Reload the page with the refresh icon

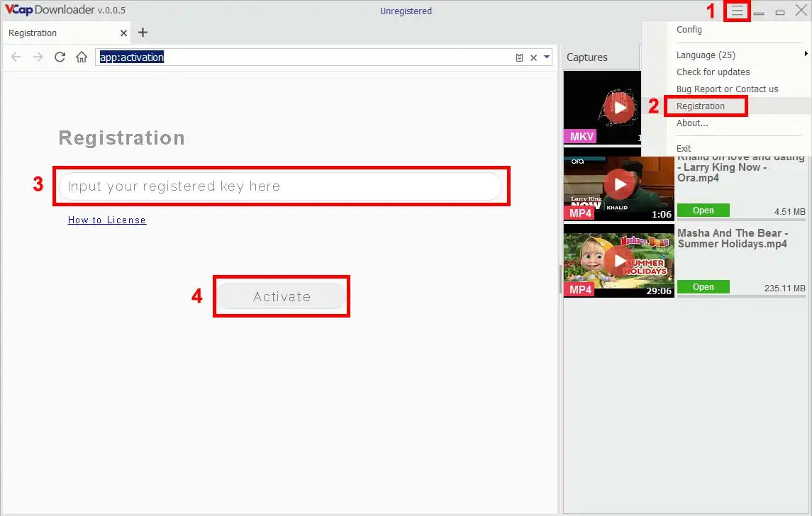pos(60,57)
